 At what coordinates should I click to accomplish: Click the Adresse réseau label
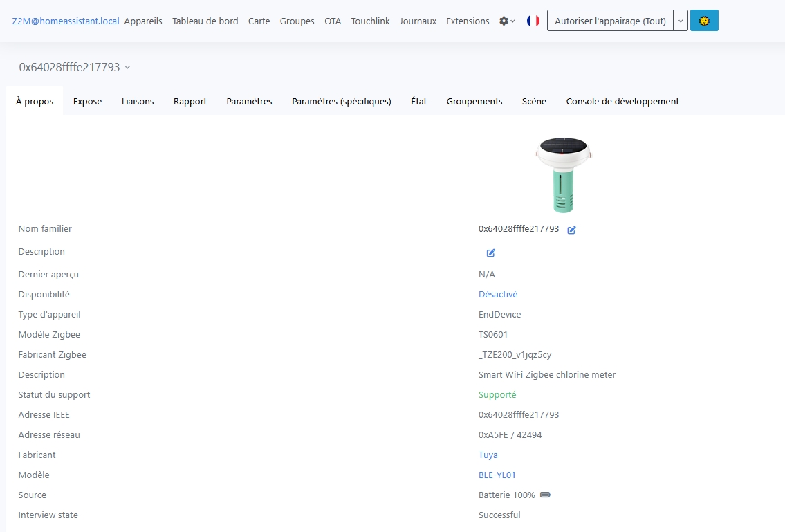tap(49, 435)
